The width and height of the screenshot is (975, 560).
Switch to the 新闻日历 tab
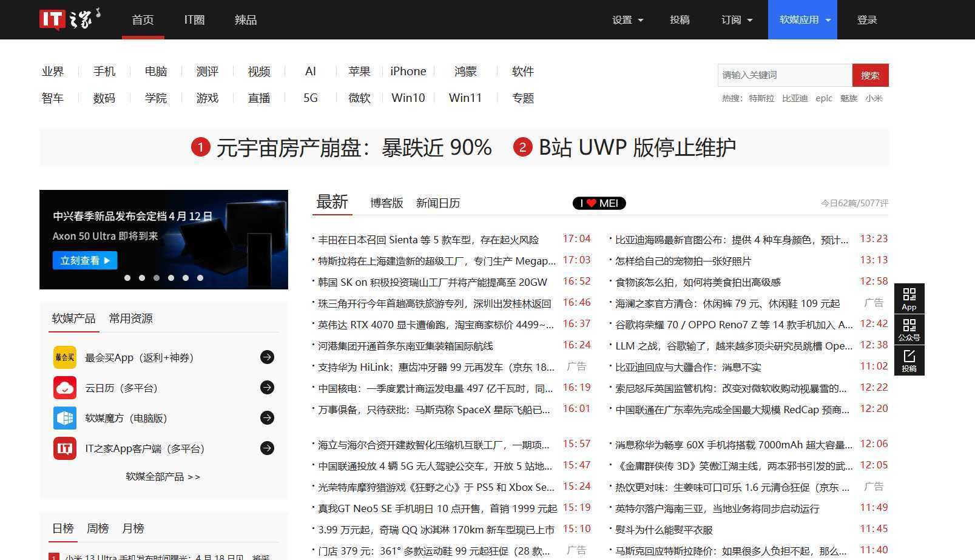[x=438, y=203]
